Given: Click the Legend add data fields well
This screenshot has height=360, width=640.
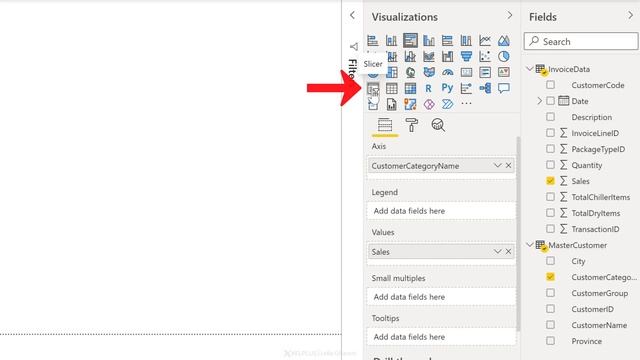Looking at the screenshot, I should click(441, 211).
